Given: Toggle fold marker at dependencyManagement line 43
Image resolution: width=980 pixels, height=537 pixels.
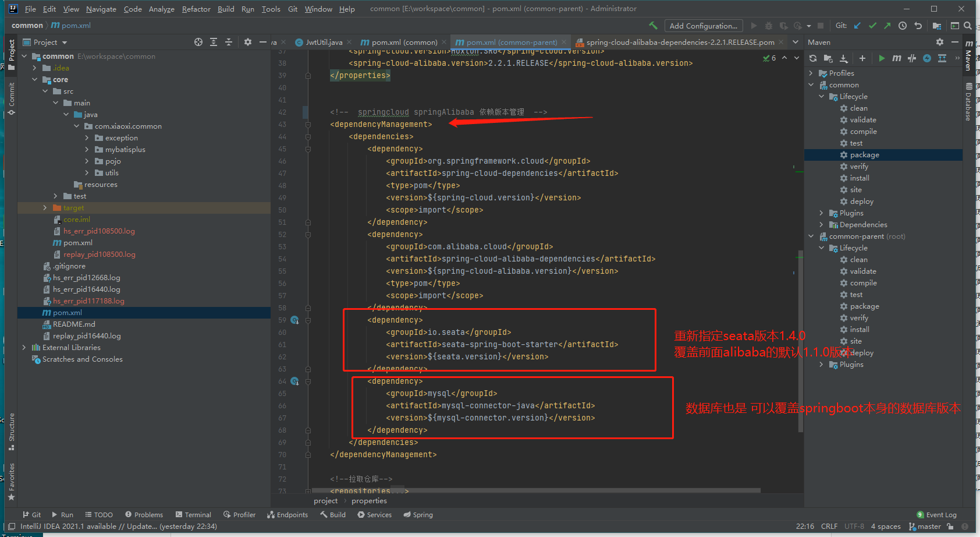Looking at the screenshot, I should 308,125.
